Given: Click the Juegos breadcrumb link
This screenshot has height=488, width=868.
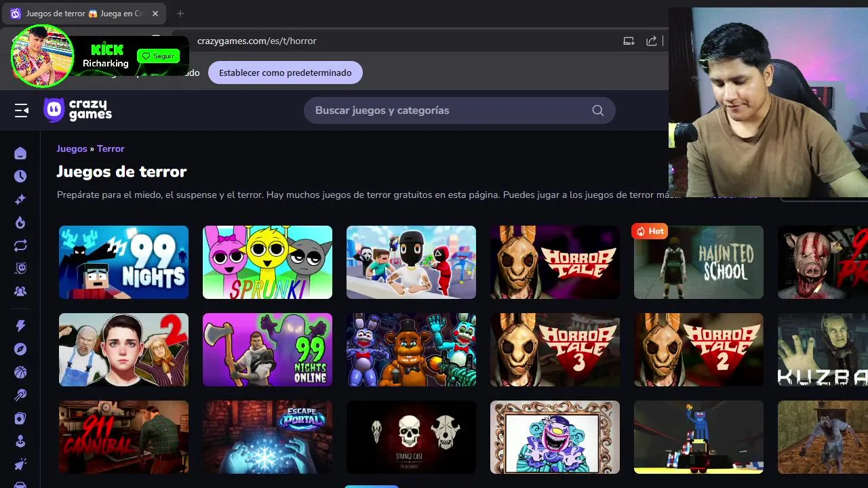Looking at the screenshot, I should 72,148.
